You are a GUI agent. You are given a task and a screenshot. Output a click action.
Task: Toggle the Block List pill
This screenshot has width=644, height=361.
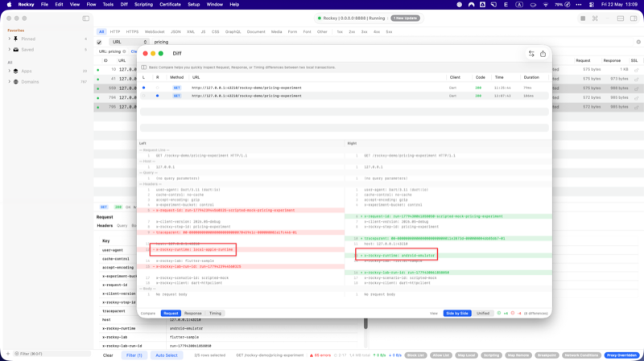[415, 355]
